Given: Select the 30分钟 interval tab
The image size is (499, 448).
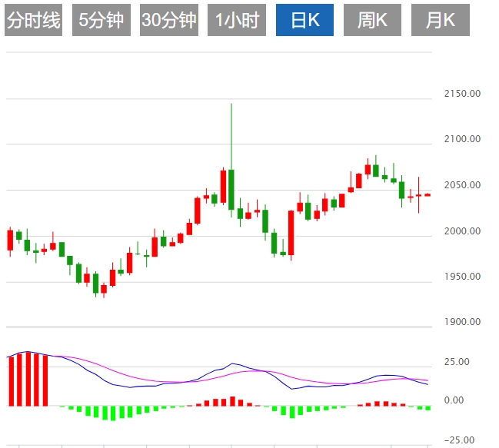Looking at the screenshot, I should [x=169, y=20].
